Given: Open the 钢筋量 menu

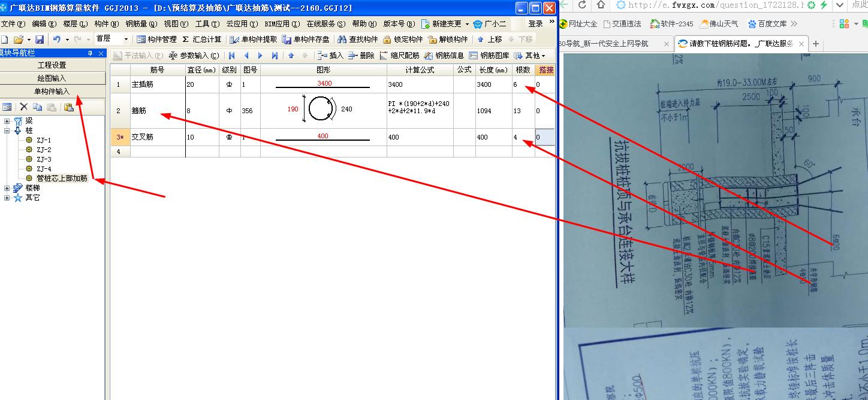Looking at the screenshot, I should coord(141,24).
